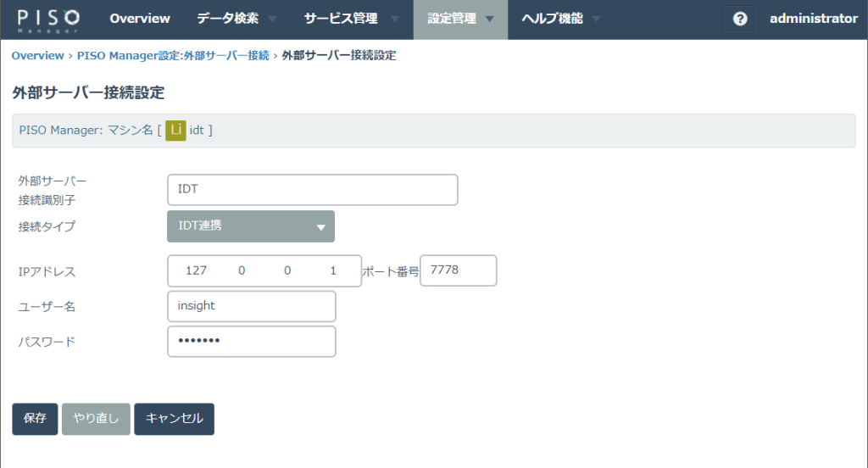Click the パスワード label
Image resolution: width=868 pixels, height=468 pixels.
[47, 343]
